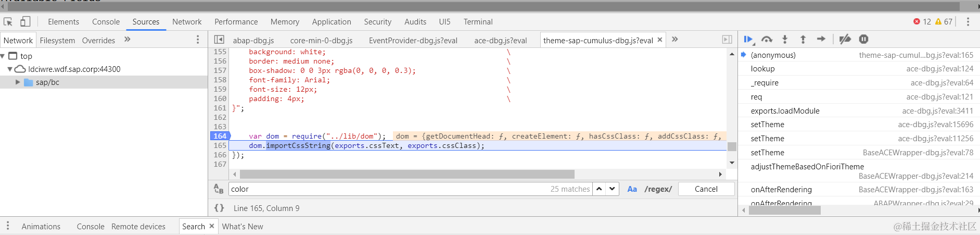Switch to the Elements panel
Screen dimensions: 980x235
click(x=63, y=22)
